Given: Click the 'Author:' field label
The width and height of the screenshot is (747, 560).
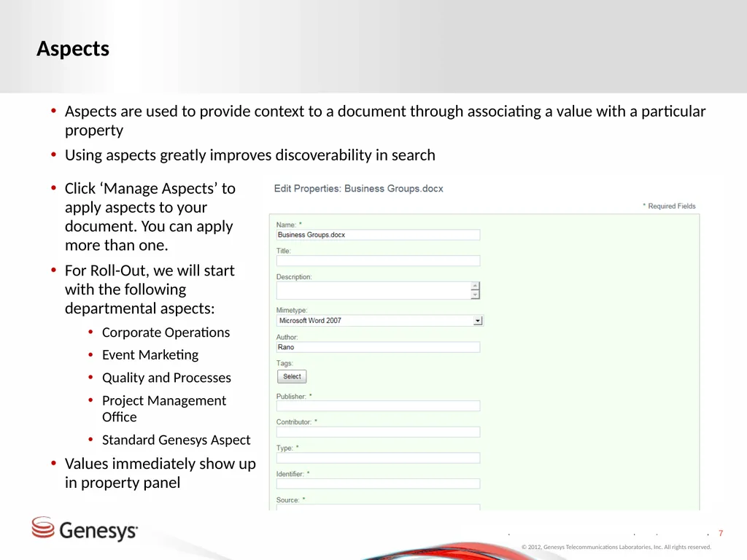Looking at the screenshot, I should click(287, 337).
